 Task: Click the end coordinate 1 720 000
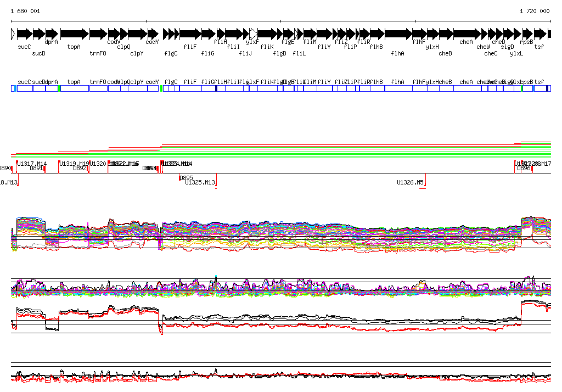tap(535, 11)
